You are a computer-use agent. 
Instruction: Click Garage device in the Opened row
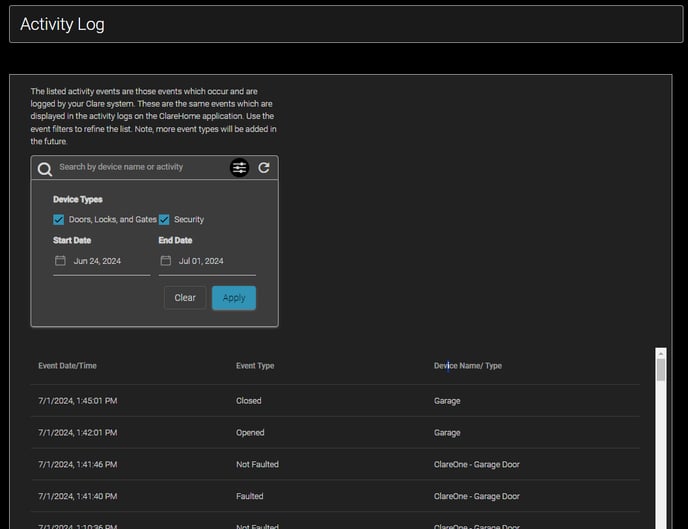click(447, 432)
